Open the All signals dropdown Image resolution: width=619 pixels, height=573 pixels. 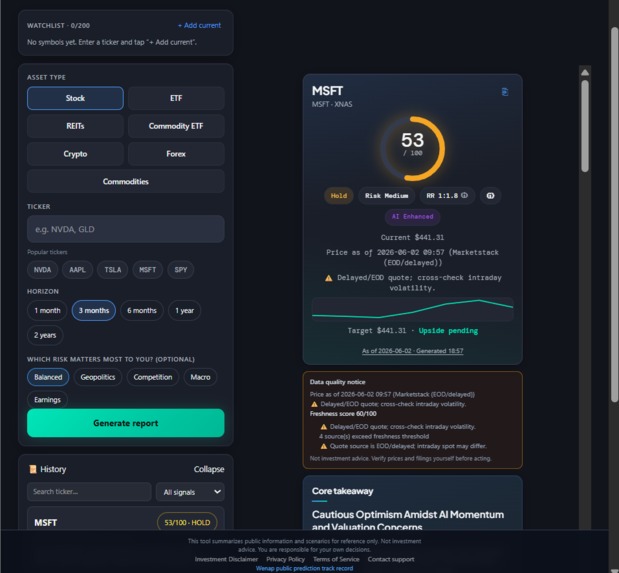coord(190,492)
